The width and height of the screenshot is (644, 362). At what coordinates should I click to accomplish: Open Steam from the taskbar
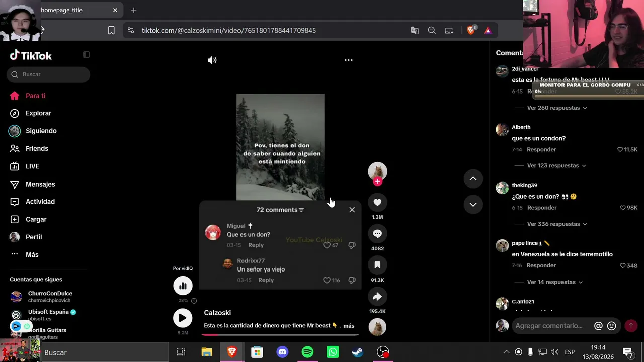(x=358, y=352)
